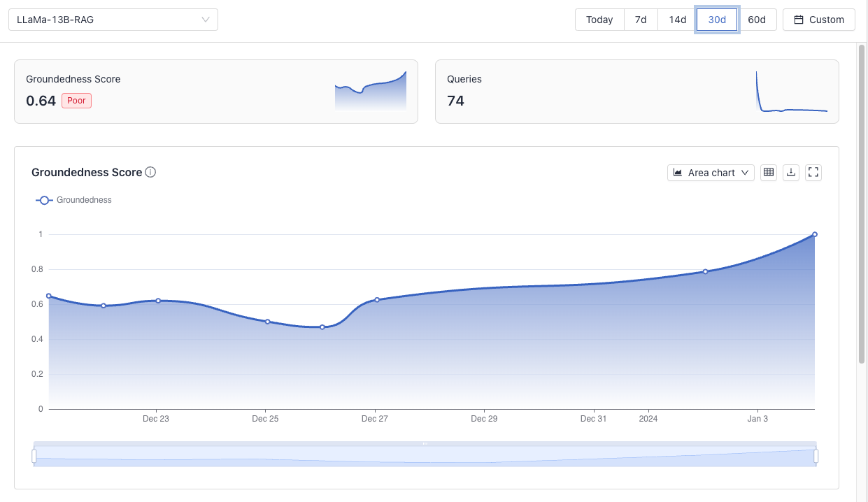Image resolution: width=868 pixels, height=502 pixels.
Task: Open the Custom date range picker
Action: [818, 20]
